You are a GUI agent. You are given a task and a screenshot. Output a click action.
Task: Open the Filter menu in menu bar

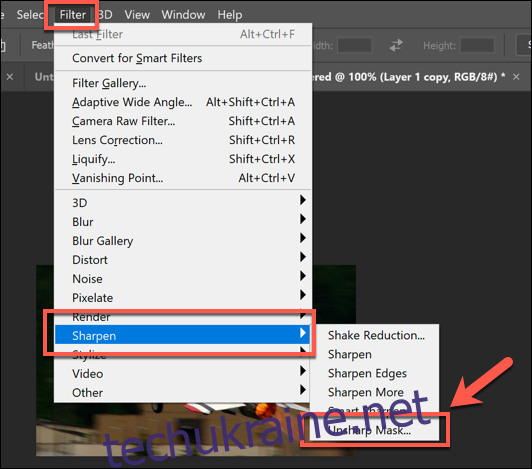coord(73,15)
